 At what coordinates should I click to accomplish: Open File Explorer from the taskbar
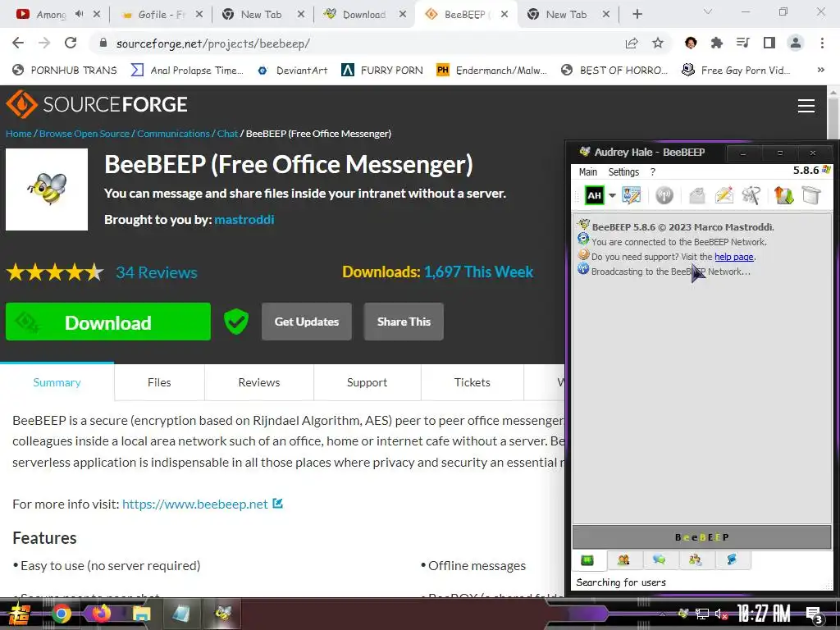[141, 614]
